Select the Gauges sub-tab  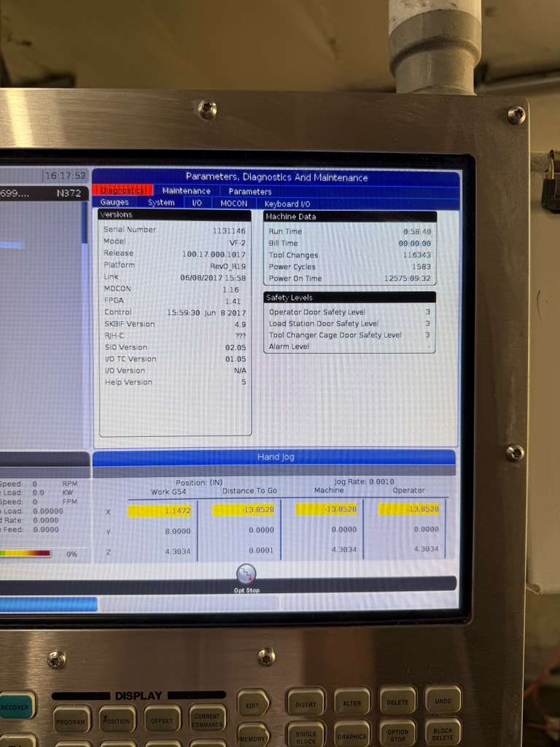[114, 203]
